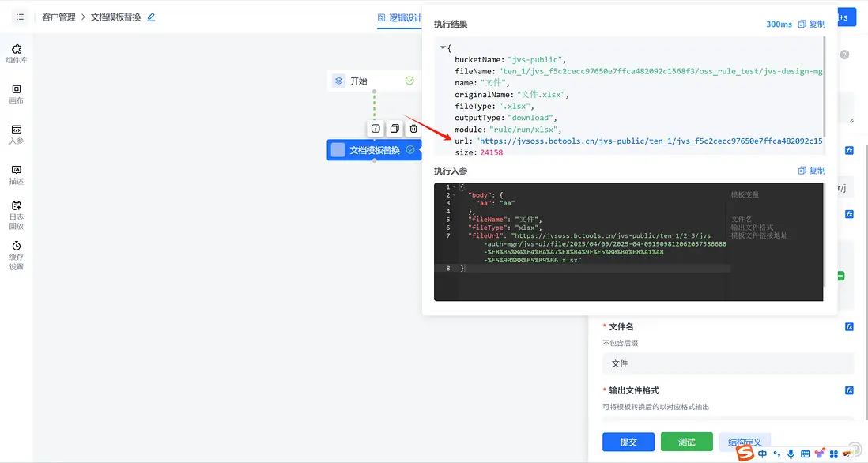Click the microphone voice input icon
This screenshot has width=868, height=463.
tap(791, 454)
